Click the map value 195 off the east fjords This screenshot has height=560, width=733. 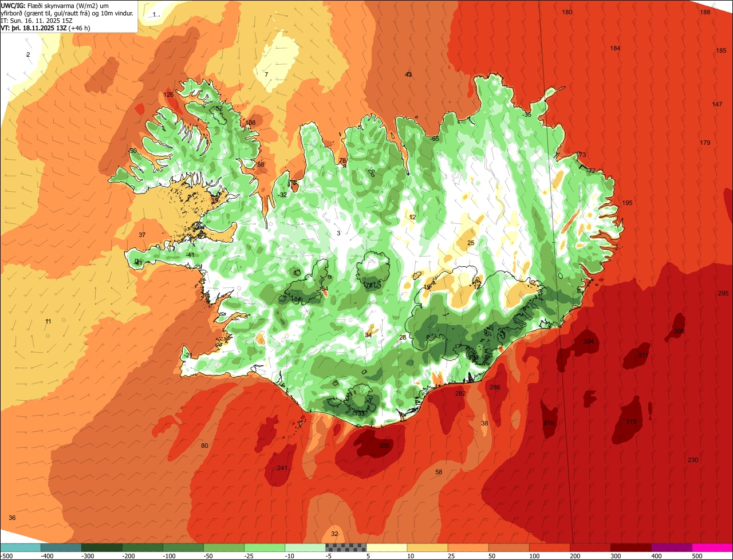627,203
